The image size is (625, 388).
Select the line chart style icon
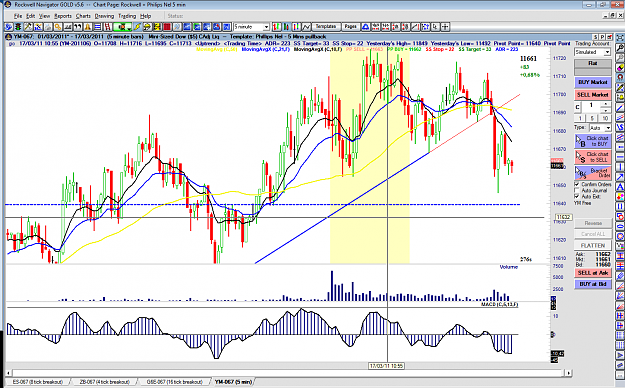coord(306,27)
